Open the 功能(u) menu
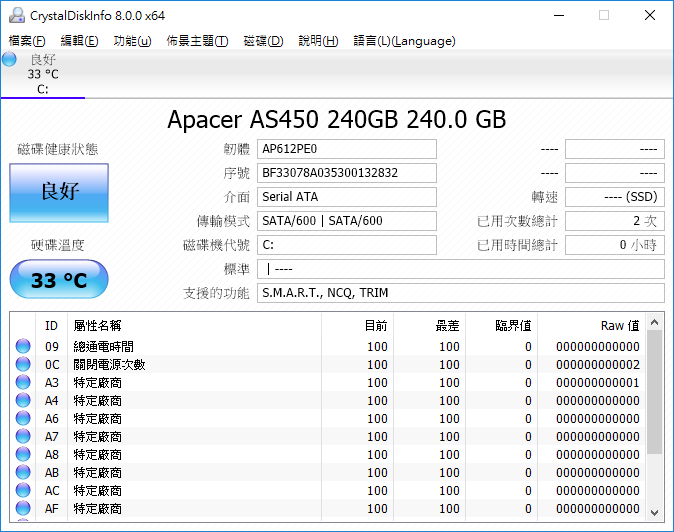Viewport: 674px width, 532px height. coord(132,41)
